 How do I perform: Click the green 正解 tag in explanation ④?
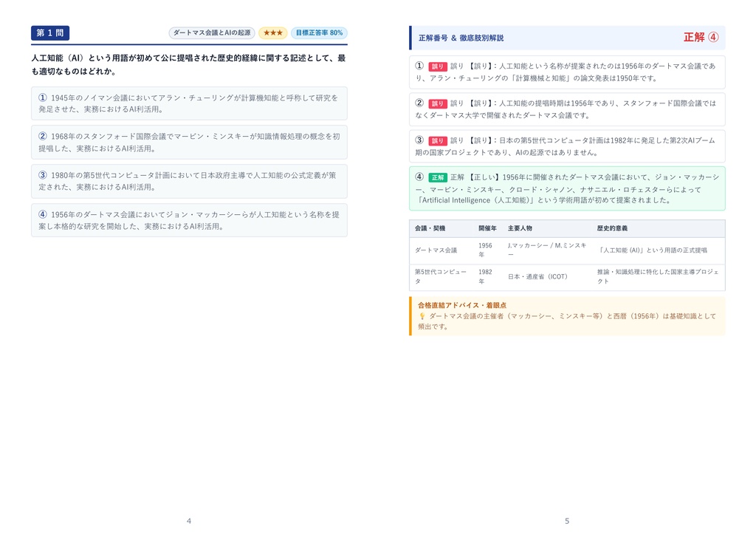point(438,177)
